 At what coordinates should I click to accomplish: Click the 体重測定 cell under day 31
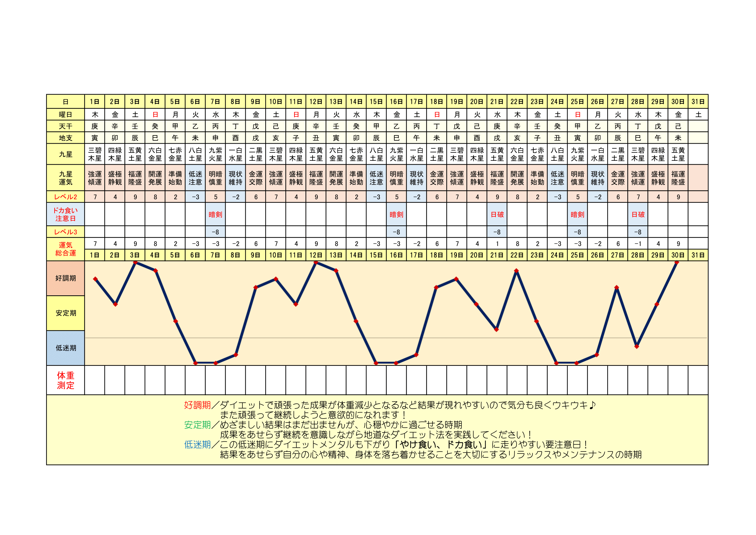(698, 380)
